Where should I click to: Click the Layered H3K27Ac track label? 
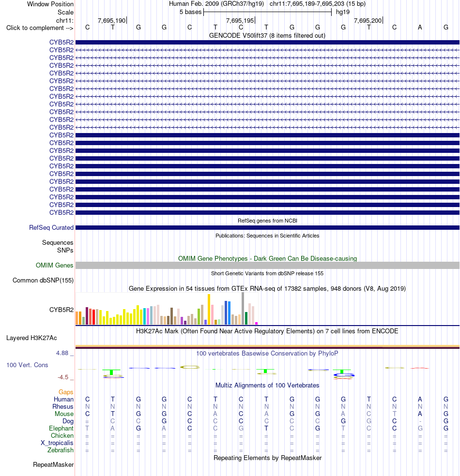click(31, 338)
